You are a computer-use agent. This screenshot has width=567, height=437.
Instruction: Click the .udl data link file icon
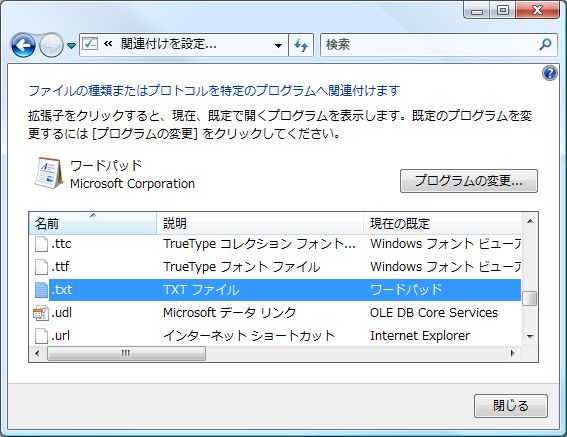(41, 313)
